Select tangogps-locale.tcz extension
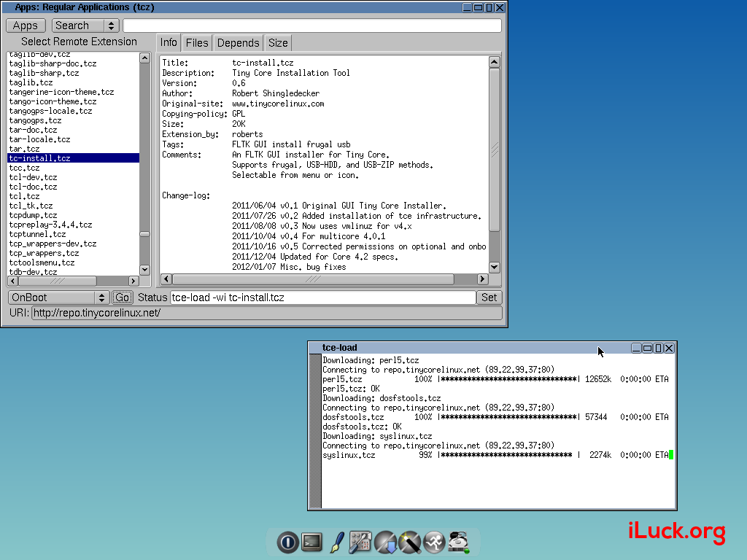 pyautogui.click(x=74, y=111)
